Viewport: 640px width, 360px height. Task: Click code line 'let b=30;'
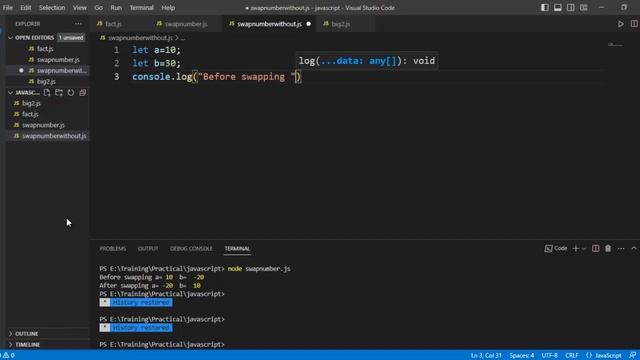coord(156,63)
